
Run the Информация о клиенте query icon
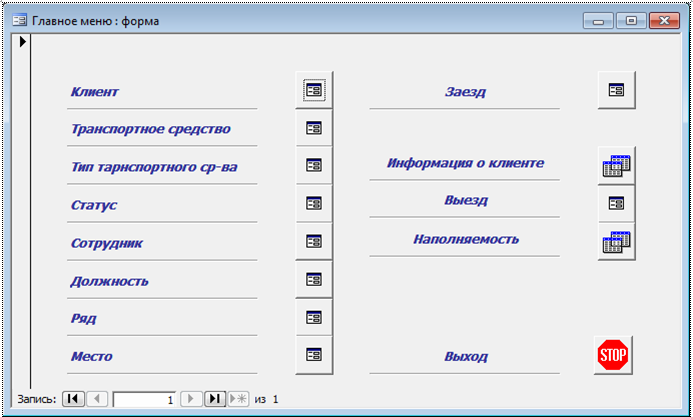617,166
